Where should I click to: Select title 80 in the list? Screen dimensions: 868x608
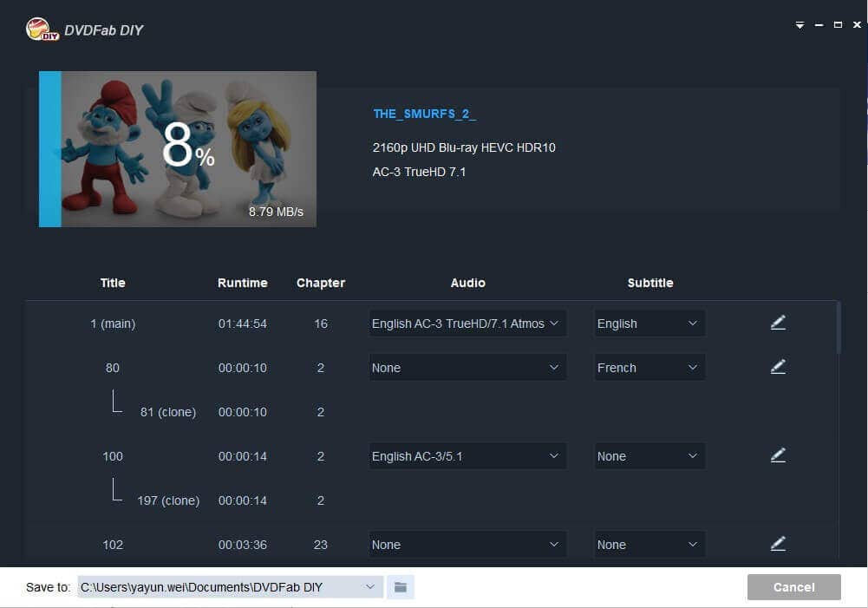pyautogui.click(x=113, y=368)
